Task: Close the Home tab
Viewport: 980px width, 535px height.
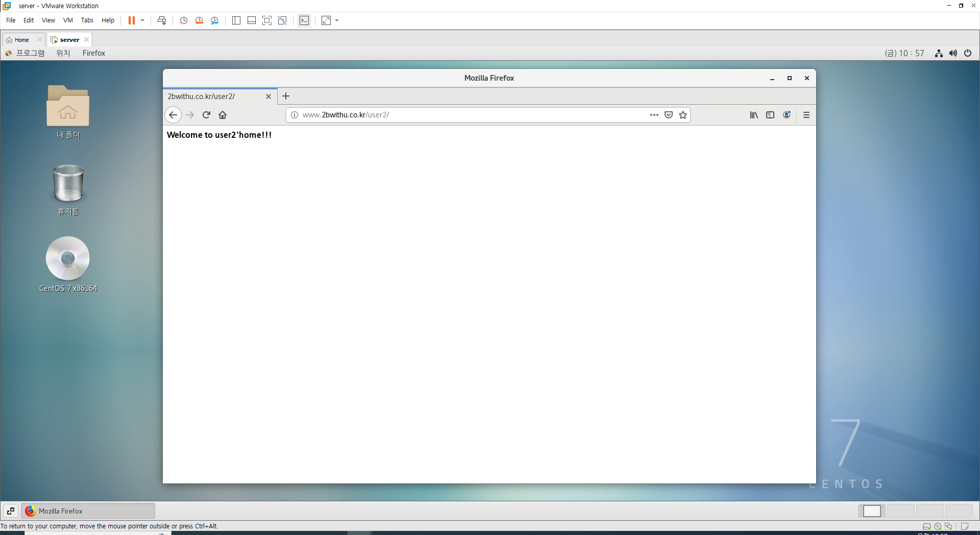Action: coord(39,40)
